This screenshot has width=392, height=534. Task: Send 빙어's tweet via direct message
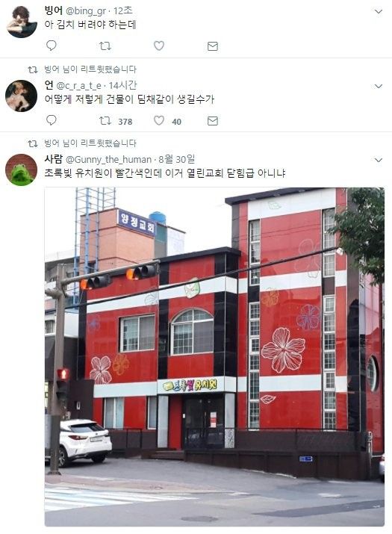(213, 46)
